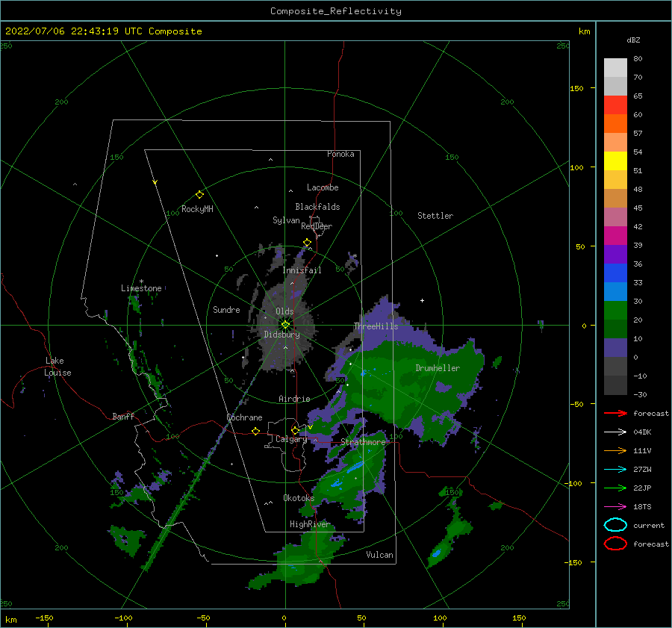Click the white 04DK arrow icon

click(615, 432)
